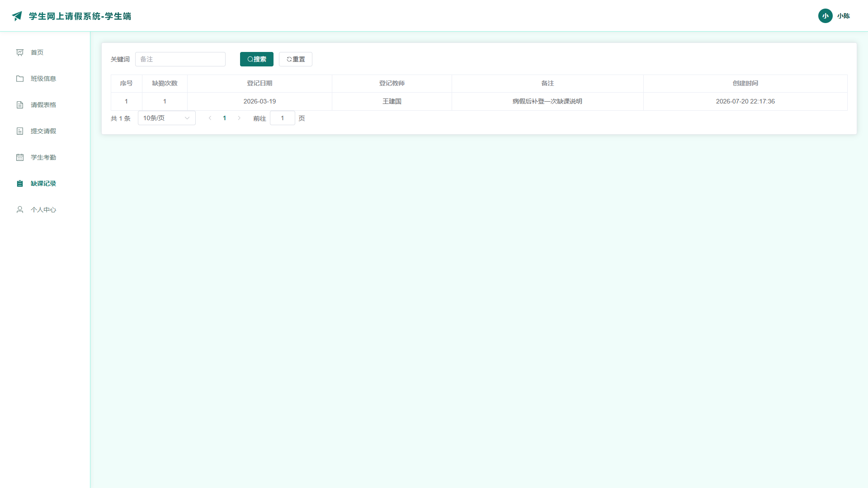Click the 学生考勤 calendar icon
This screenshot has width=868, height=488.
tap(20, 157)
